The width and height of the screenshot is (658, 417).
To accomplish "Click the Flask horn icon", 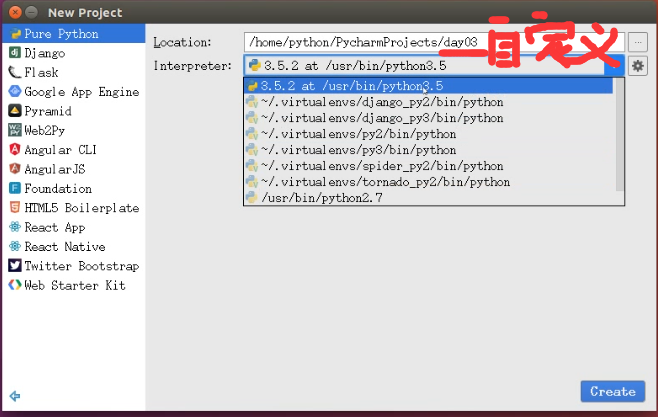I will point(15,72).
